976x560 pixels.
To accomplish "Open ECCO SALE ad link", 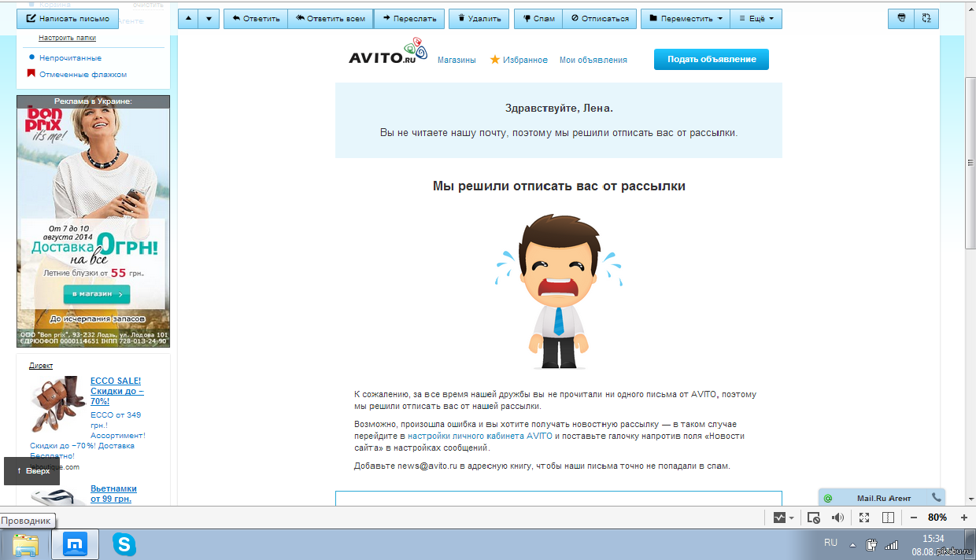I will click(116, 391).
